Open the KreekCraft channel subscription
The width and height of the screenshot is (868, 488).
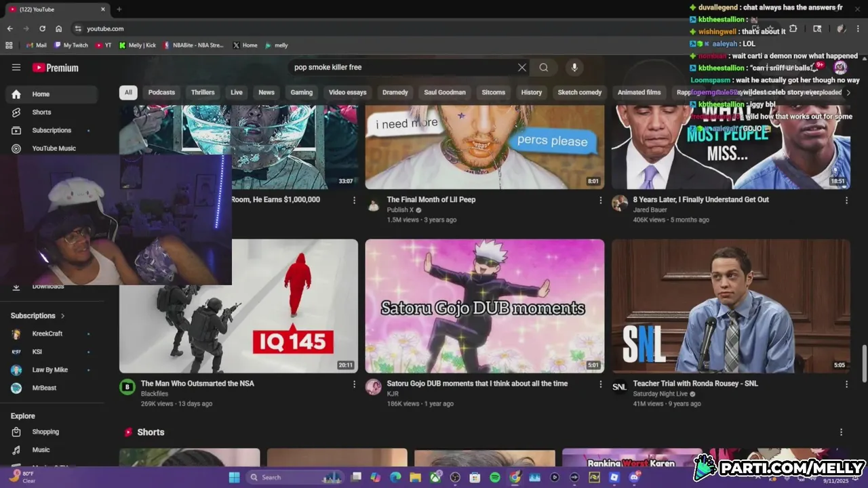click(52, 333)
